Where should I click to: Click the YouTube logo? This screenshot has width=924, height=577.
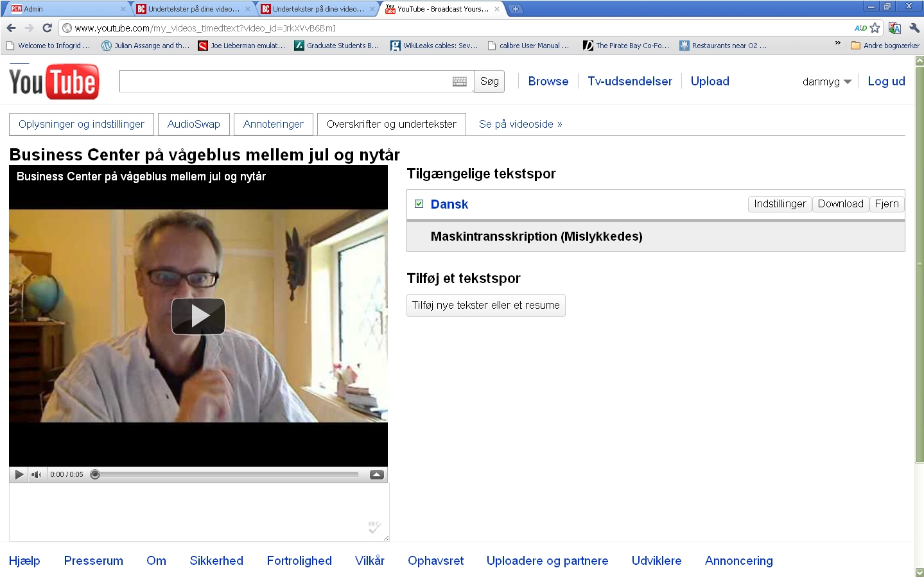54,82
